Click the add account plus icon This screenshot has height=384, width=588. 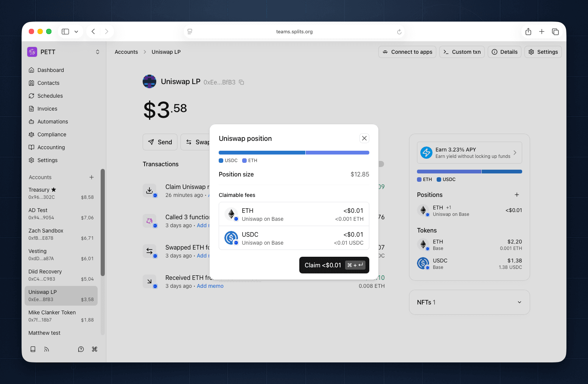tap(92, 177)
